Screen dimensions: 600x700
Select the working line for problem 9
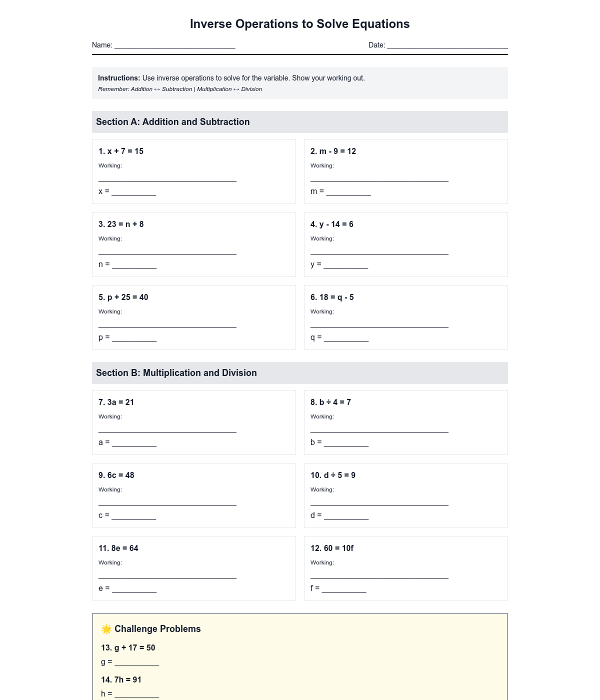coord(167,501)
